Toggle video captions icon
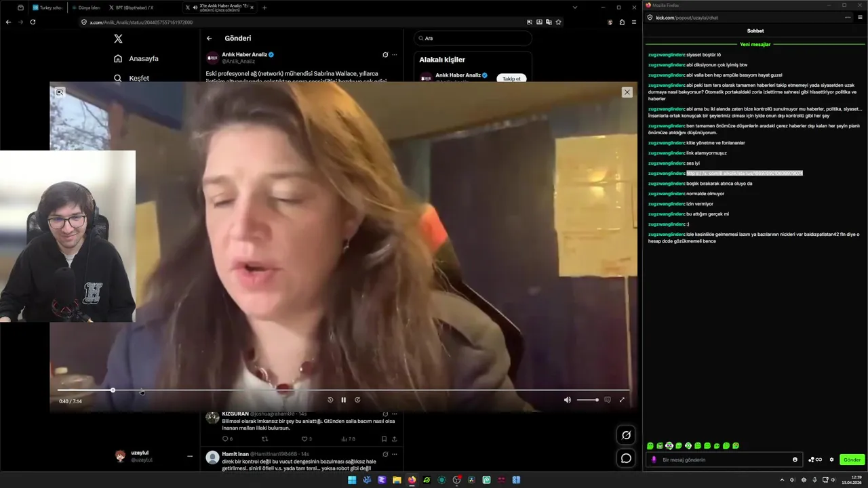This screenshot has height=488, width=868. click(608, 400)
